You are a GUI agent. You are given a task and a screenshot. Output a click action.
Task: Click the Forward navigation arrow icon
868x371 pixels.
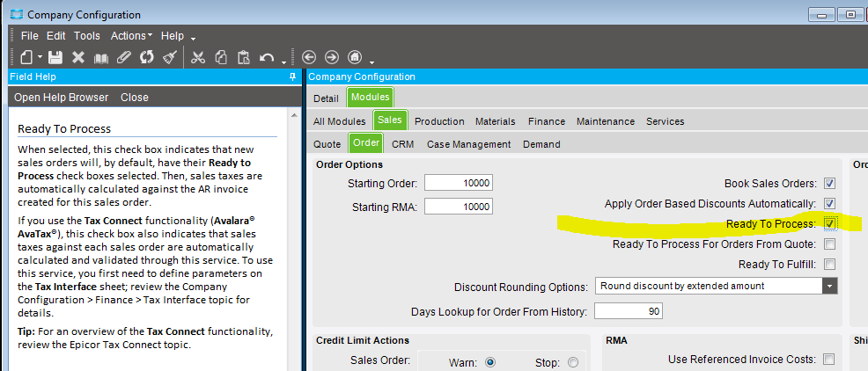point(331,57)
